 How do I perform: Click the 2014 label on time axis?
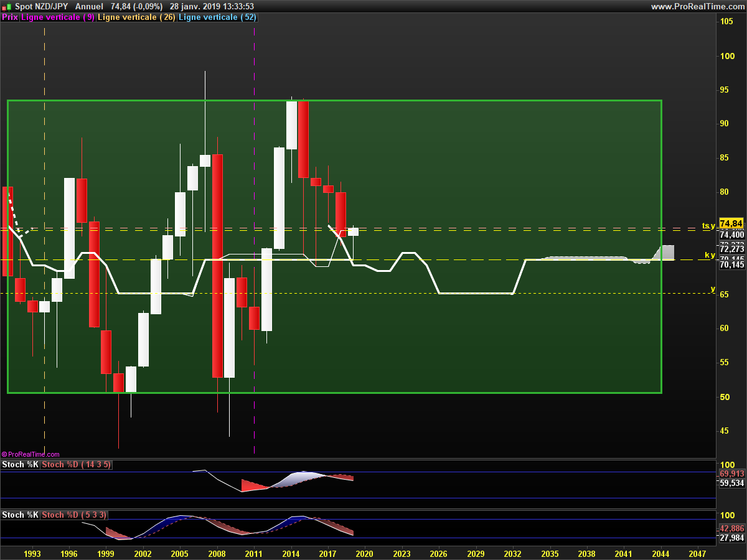pyautogui.click(x=291, y=553)
